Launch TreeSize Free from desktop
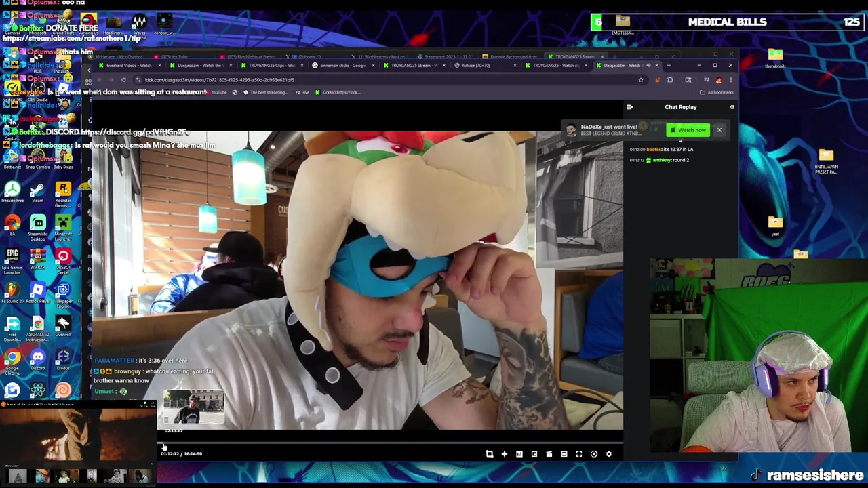Screen dimensions: 868x488 (12, 192)
